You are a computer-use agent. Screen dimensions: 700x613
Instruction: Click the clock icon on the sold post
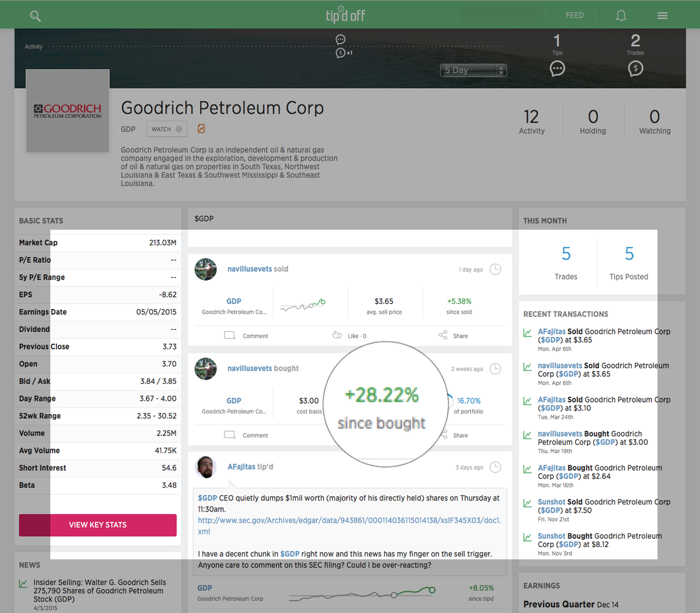pyautogui.click(x=495, y=269)
